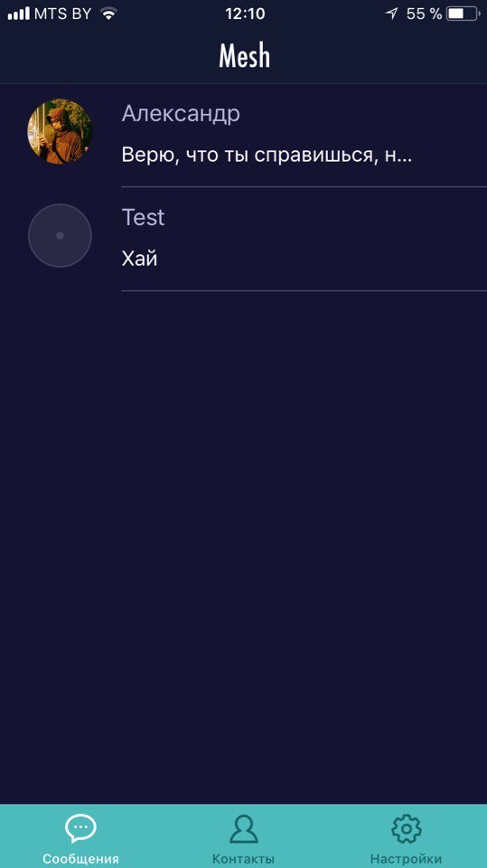This screenshot has height=868, width=487.
Task: Open the chat named Александр
Action: [x=244, y=136]
